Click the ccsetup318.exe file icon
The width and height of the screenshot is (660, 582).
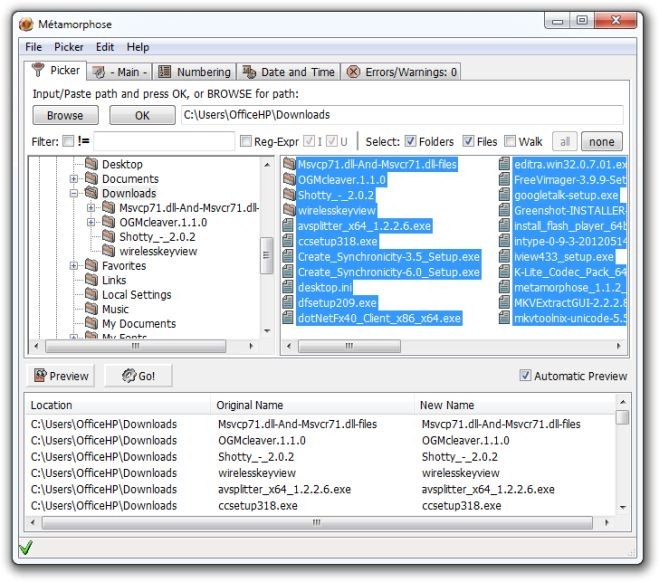point(289,241)
